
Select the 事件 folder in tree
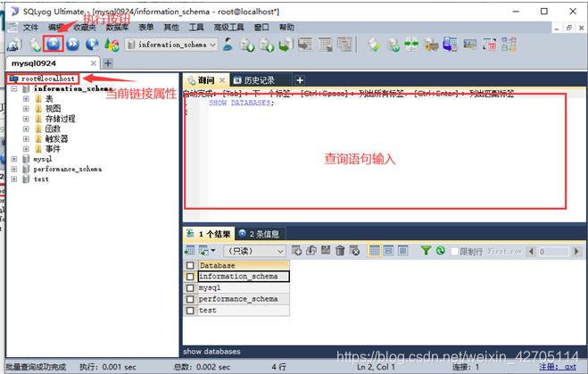coord(53,149)
